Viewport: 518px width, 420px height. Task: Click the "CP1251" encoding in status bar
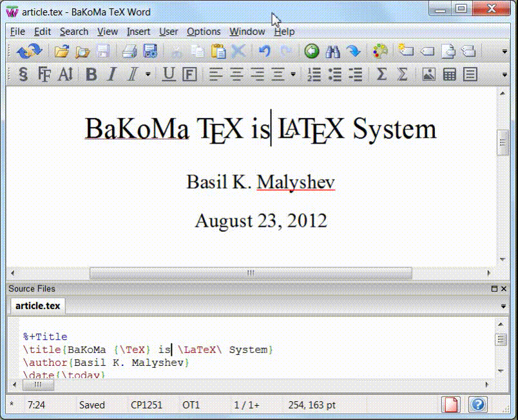[x=147, y=405]
